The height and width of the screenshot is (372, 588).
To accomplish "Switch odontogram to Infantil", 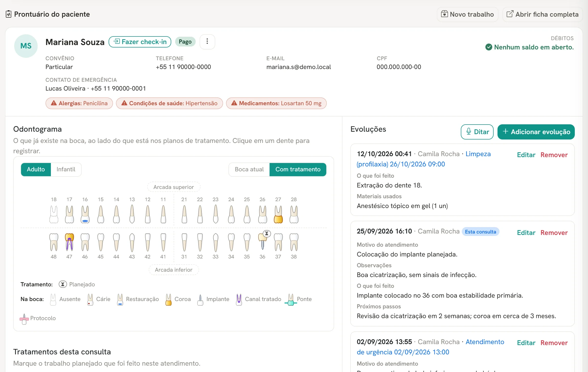I will [x=66, y=169].
